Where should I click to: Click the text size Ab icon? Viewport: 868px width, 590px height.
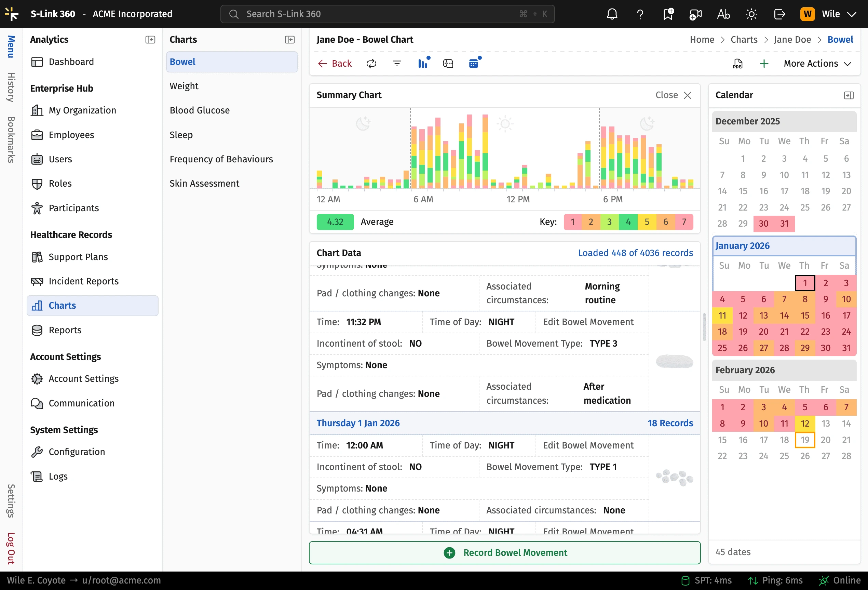click(723, 14)
